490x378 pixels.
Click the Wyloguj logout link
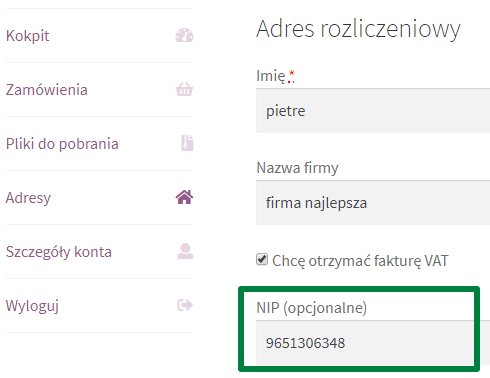coord(32,306)
